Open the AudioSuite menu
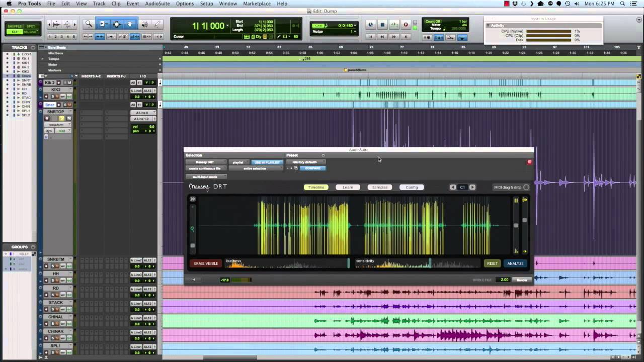The width and height of the screenshot is (644, 362). [157, 4]
